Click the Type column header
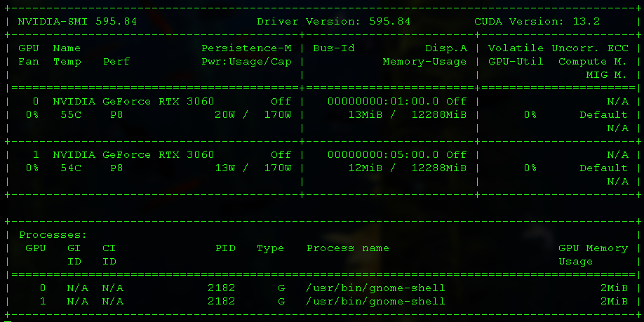 click(x=271, y=248)
